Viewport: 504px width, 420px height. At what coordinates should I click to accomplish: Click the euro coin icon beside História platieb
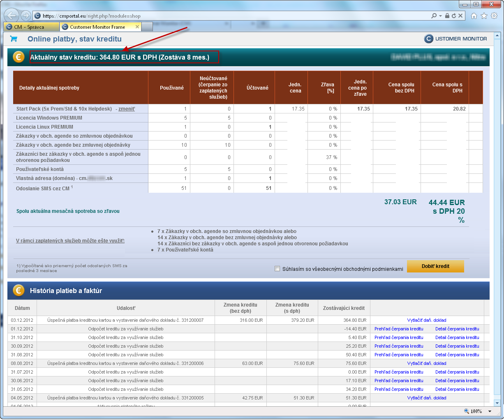(x=18, y=291)
